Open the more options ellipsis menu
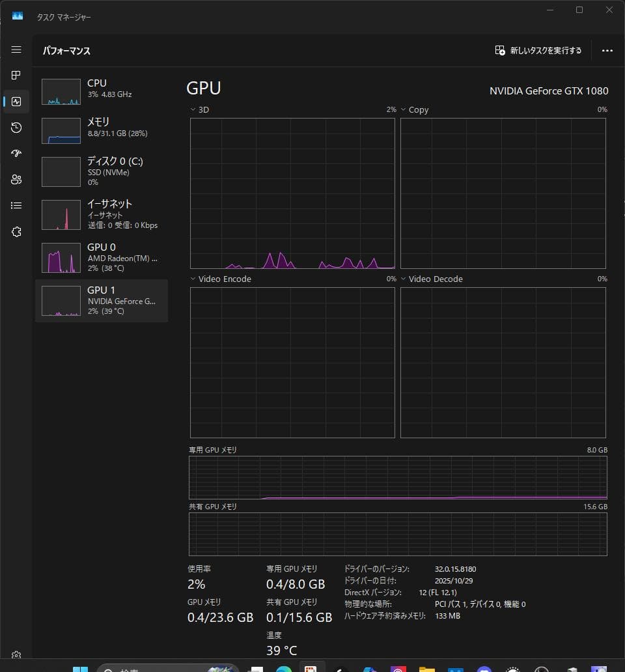625x672 pixels. [x=607, y=50]
